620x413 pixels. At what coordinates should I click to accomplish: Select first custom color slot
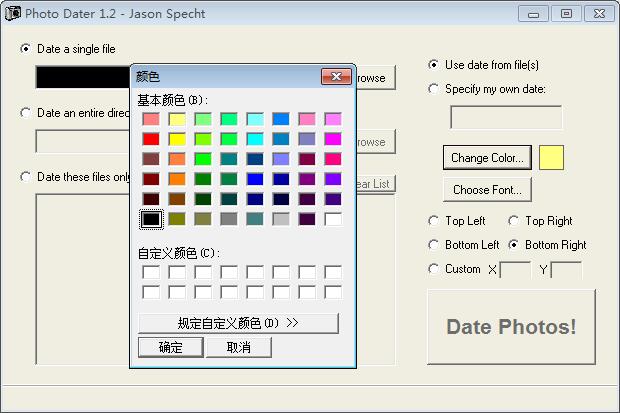(x=151, y=272)
